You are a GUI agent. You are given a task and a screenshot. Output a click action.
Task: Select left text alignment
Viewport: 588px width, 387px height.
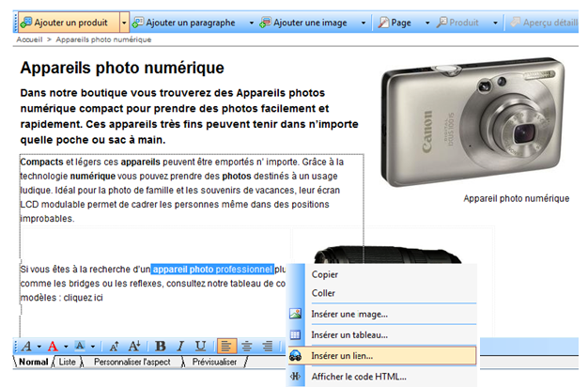(226, 347)
